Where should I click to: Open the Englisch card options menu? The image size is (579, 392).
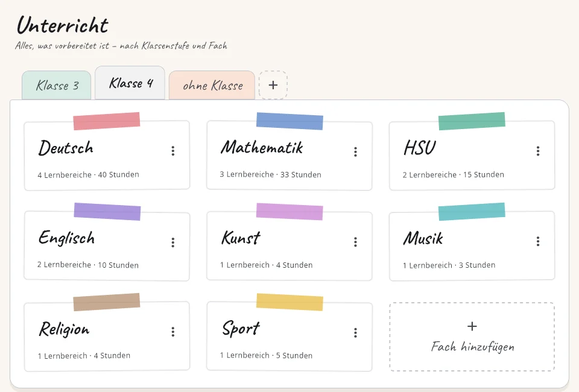point(173,242)
